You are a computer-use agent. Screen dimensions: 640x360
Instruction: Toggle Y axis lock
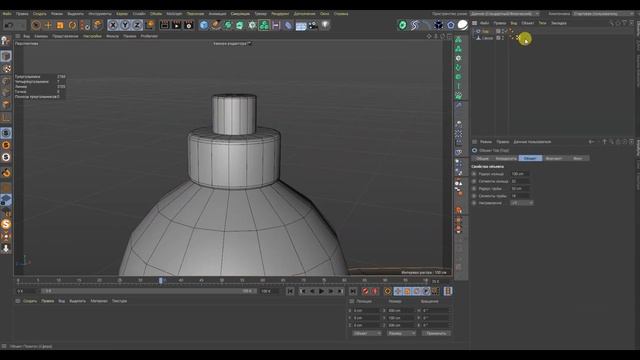pos(125,25)
